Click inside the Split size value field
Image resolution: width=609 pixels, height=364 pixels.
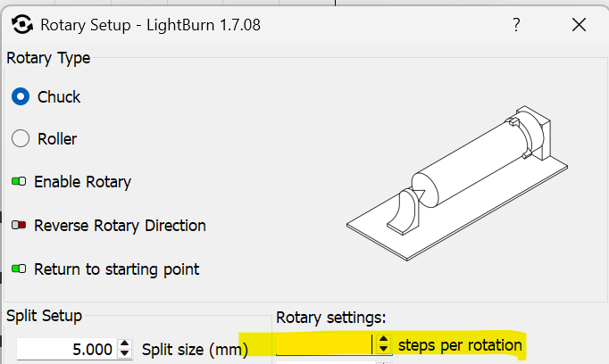coord(66,349)
